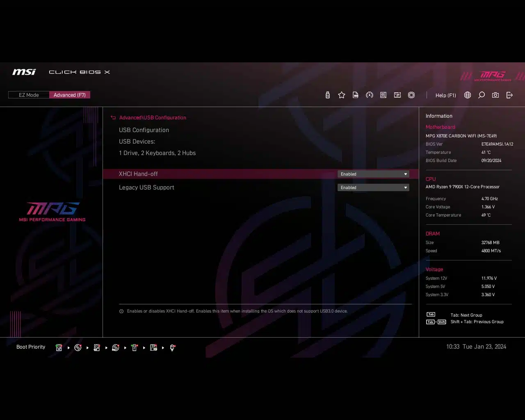Click the Core Voltage value 1.366 V
This screenshot has height=420, width=525.
(x=488, y=207)
